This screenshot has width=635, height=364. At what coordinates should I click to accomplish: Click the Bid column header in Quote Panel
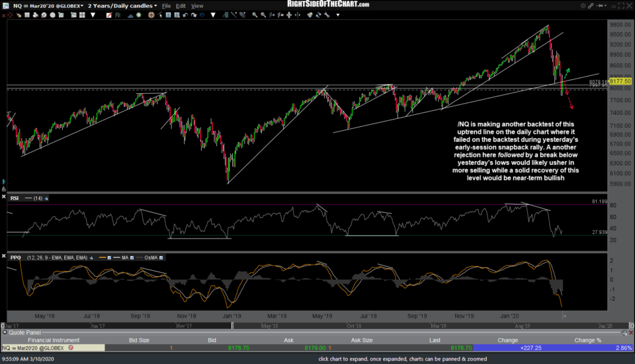pyautogui.click(x=212, y=340)
